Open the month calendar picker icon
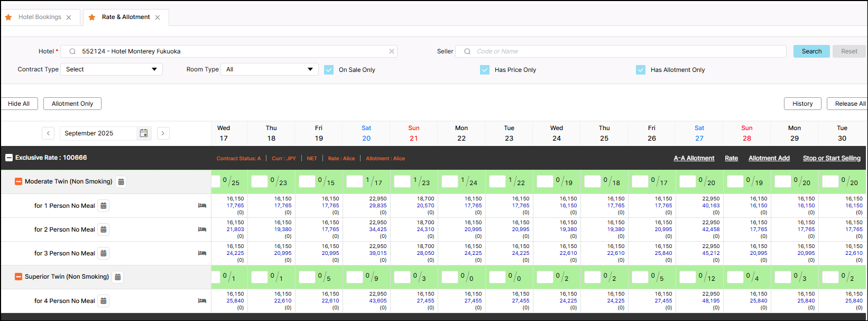Image resolution: width=868 pixels, height=321 pixels. (x=143, y=133)
